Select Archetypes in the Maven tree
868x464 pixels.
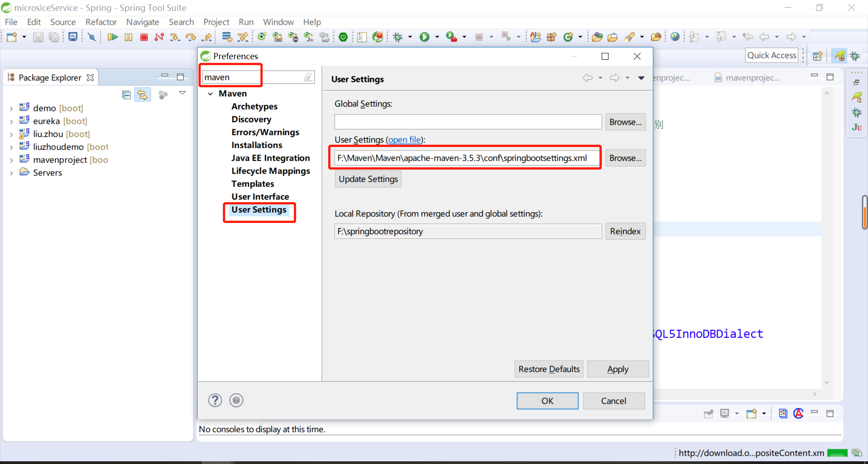click(254, 106)
